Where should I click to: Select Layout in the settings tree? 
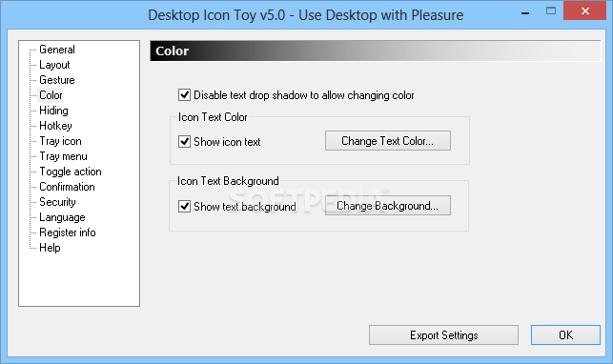54,65
